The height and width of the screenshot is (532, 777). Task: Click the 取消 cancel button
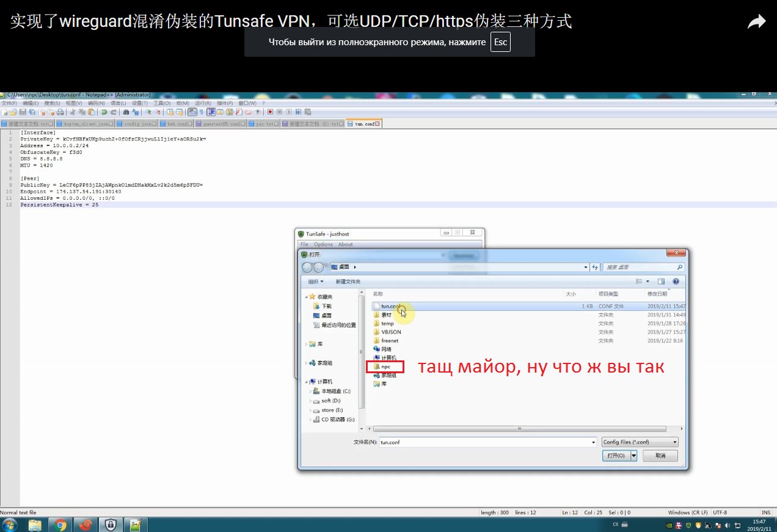660,456
